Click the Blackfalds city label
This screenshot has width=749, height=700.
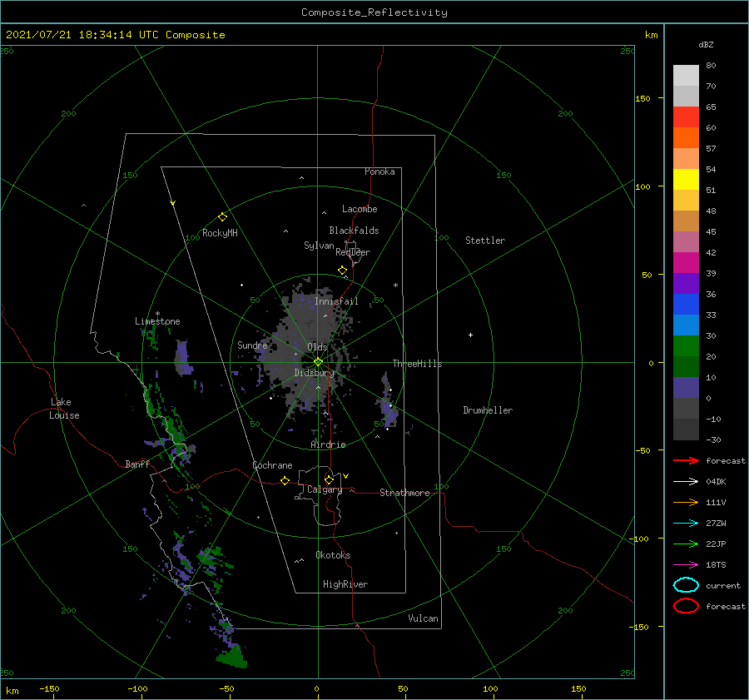pos(354,231)
